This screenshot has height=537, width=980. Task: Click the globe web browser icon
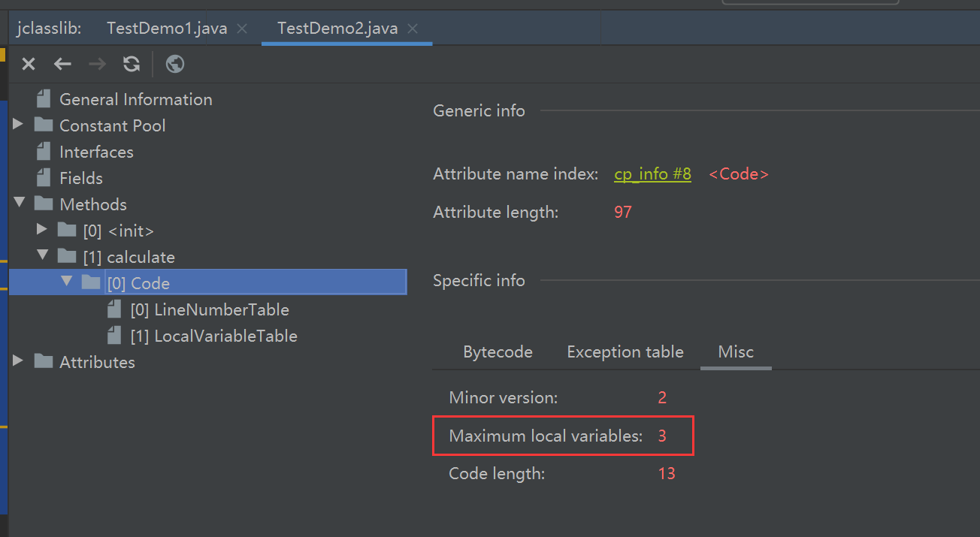tap(175, 65)
